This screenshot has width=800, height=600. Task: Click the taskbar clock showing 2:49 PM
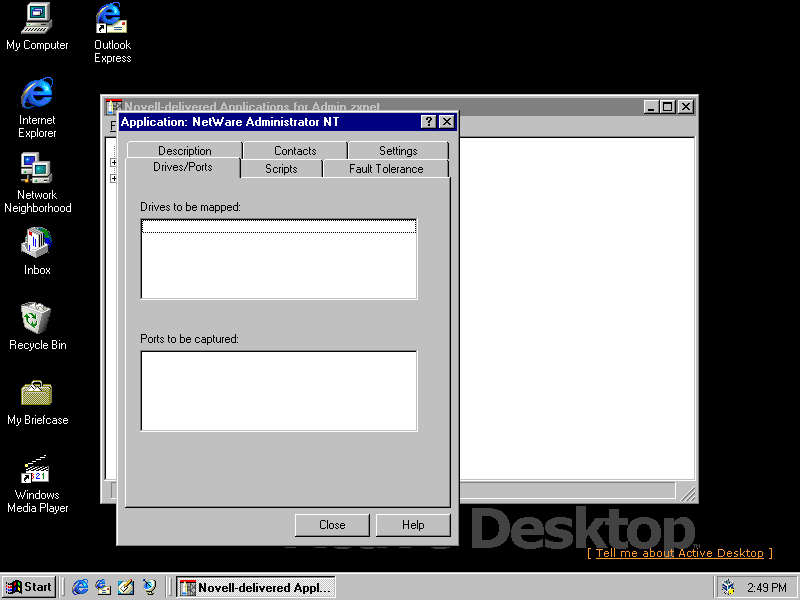tap(767, 588)
